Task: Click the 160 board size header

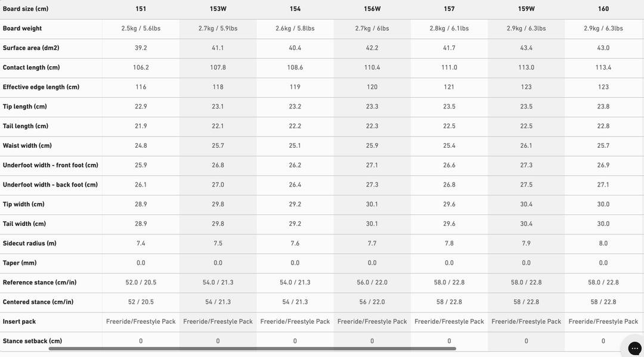Action: [x=603, y=9]
